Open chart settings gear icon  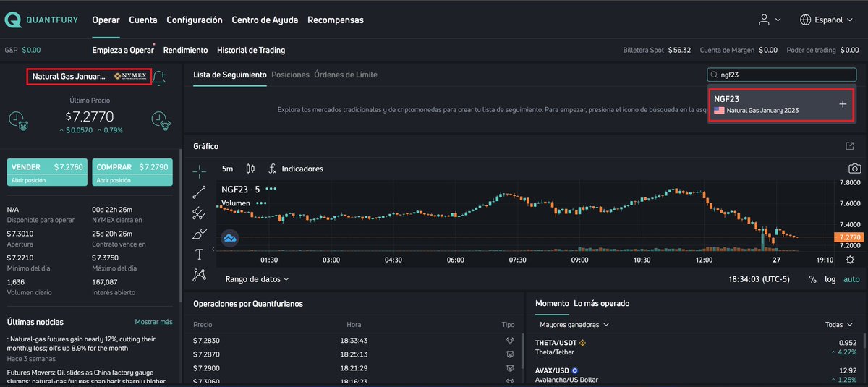click(850, 260)
